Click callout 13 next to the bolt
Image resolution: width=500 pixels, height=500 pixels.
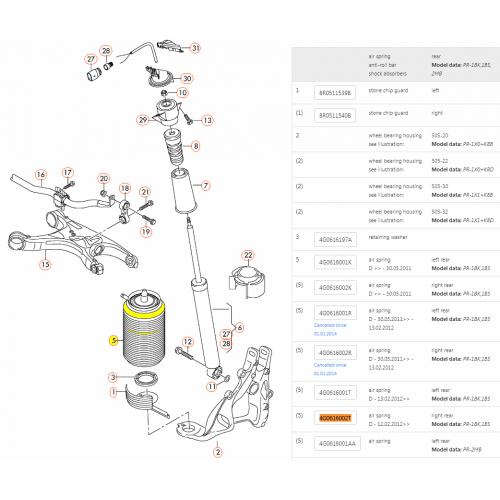tap(207, 120)
